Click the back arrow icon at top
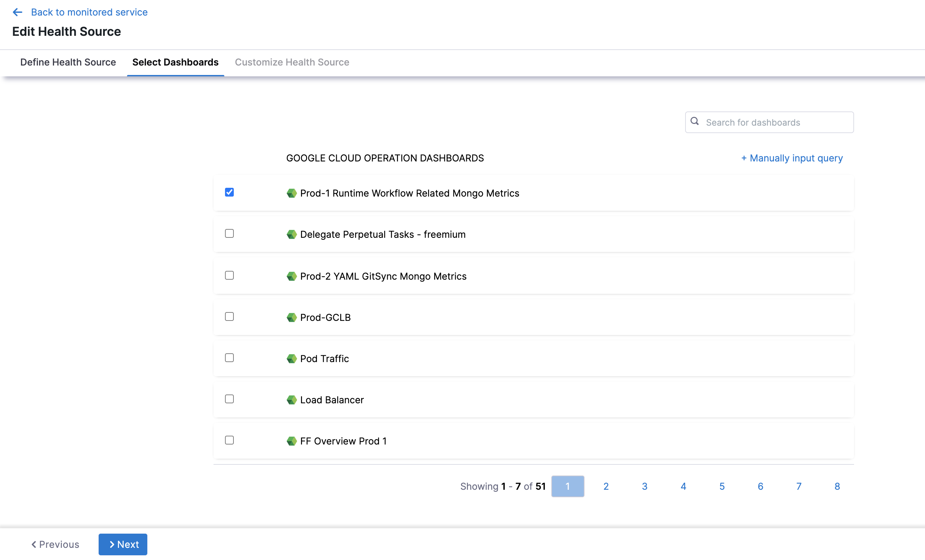The image size is (925, 560). tap(17, 12)
